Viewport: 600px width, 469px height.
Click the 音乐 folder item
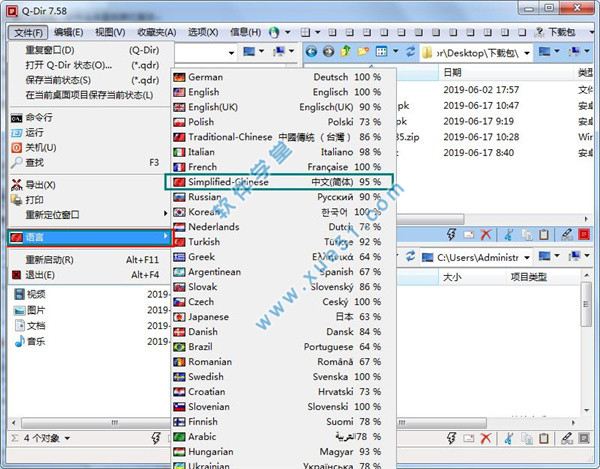[30, 341]
